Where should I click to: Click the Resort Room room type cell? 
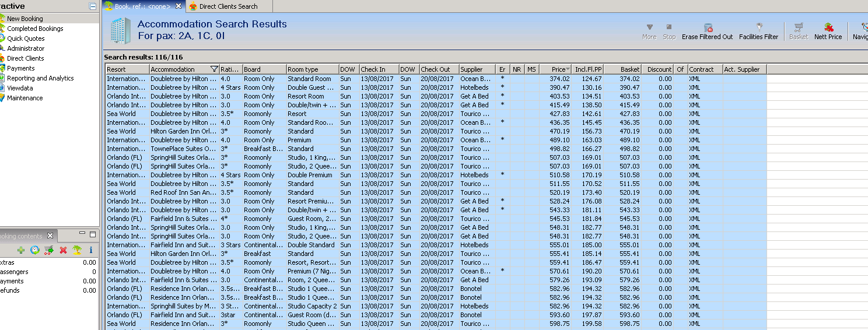coord(312,96)
